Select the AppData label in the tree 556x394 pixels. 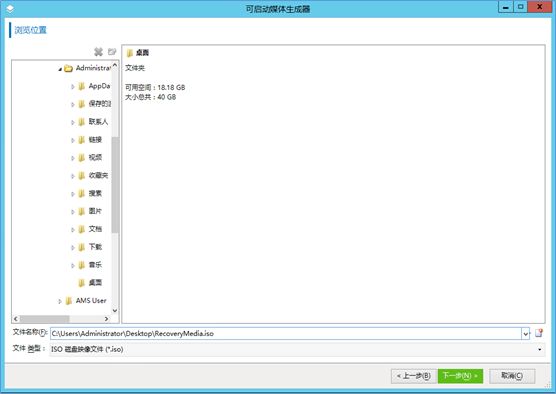pyautogui.click(x=99, y=86)
